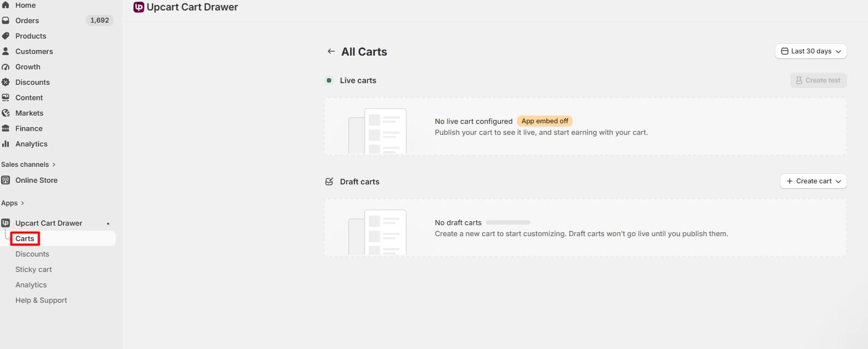This screenshot has width=868, height=349.
Task: Click the Home house icon in sidebar
Action: point(6,5)
